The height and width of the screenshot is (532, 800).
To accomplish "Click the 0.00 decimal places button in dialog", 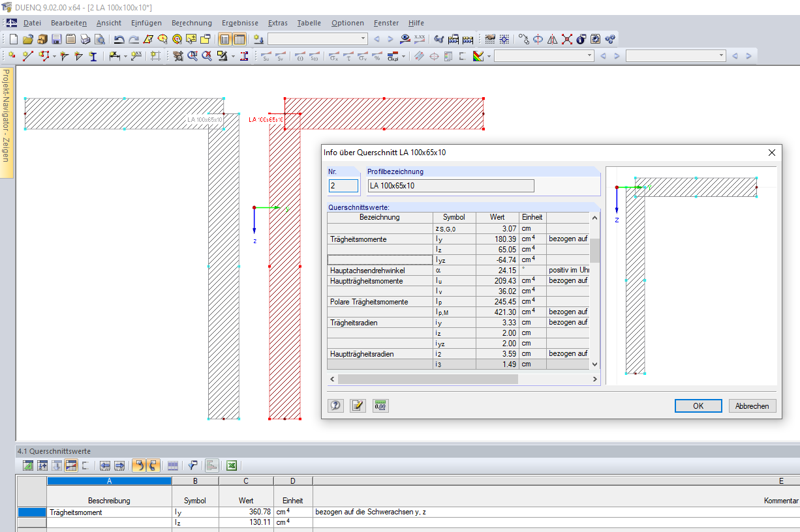I will pos(380,406).
